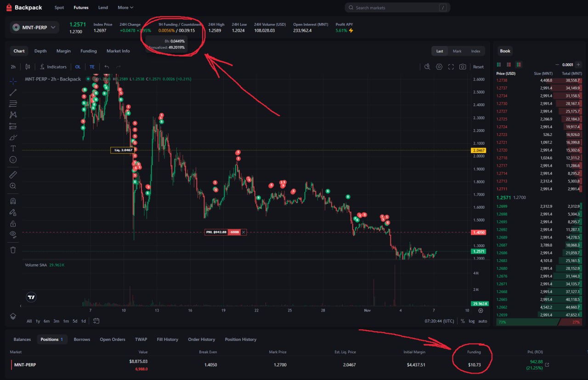This screenshot has width=588, height=380.
Task: Activate the zoom in tool
Action: 13,186
